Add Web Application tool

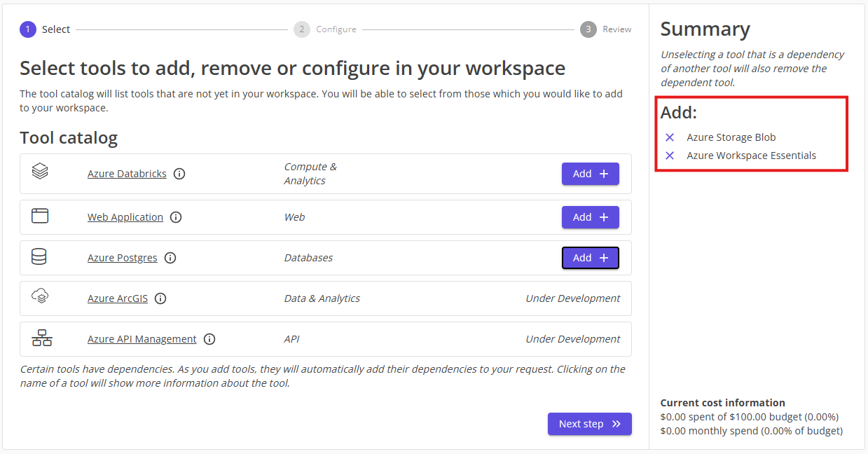(590, 217)
